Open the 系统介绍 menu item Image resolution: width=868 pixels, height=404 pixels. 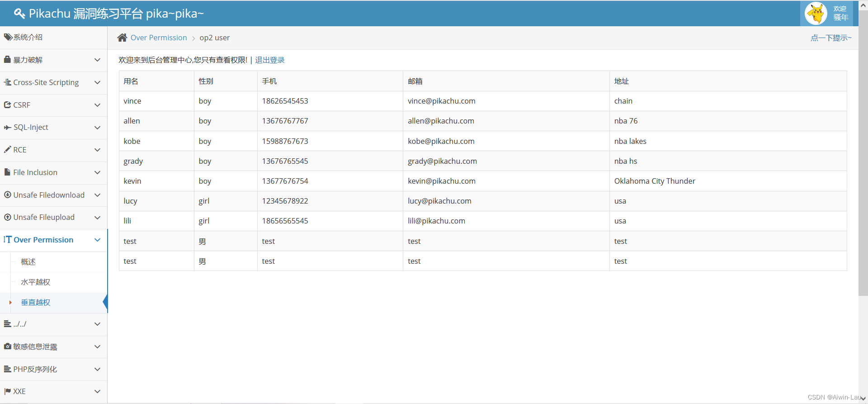(53, 38)
